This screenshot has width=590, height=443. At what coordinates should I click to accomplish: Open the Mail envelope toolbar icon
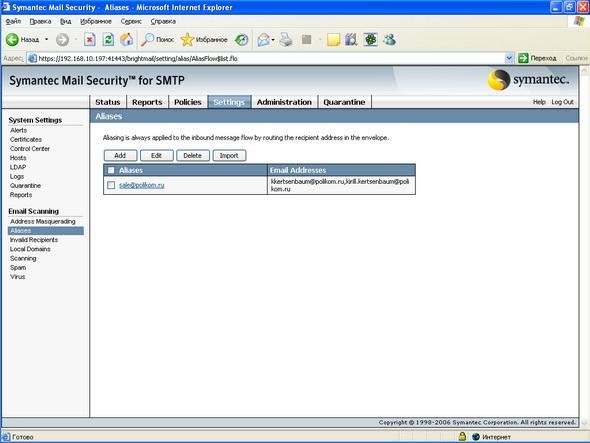264,40
